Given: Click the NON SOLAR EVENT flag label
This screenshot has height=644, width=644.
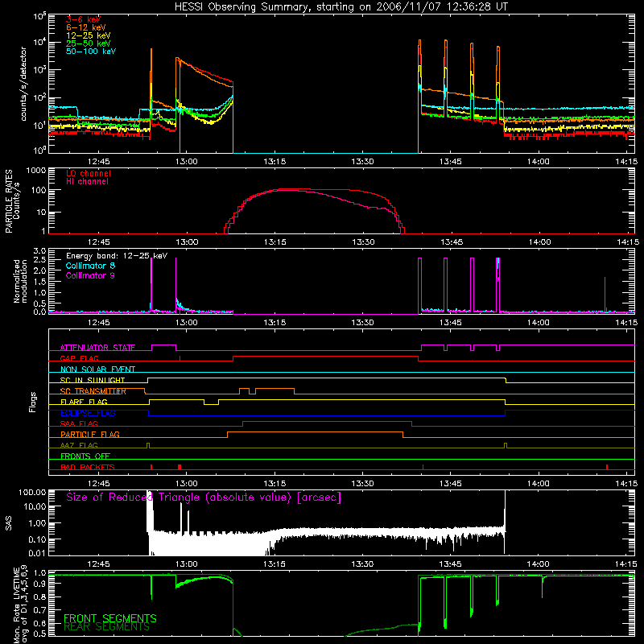Looking at the screenshot, I should [x=97, y=369].
